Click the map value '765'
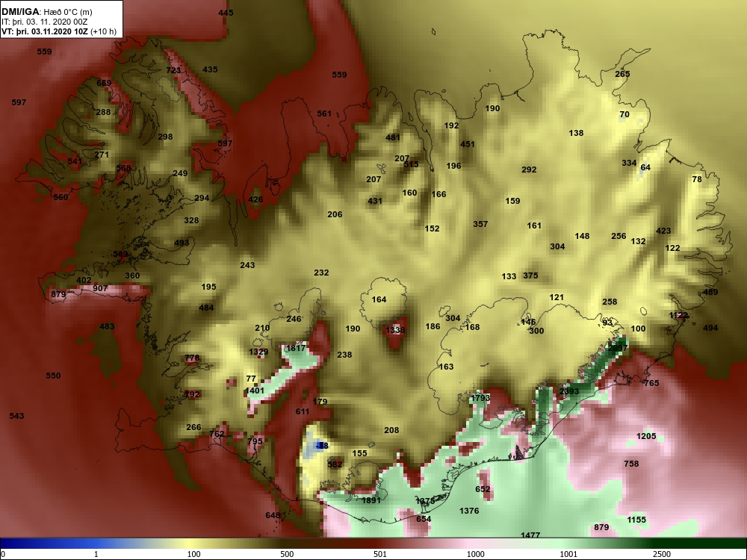747x560 pixels. (x=651, y=383)
